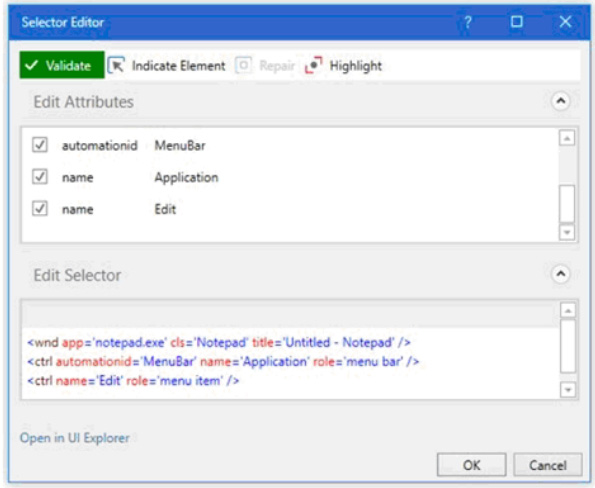Dismiss dialog with Cancel button
The image size is (595, 488).
[548, 464]
